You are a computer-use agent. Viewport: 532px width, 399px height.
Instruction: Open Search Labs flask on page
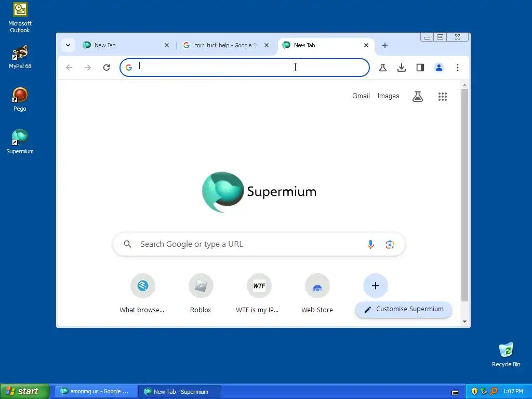(x=418, y=97)
